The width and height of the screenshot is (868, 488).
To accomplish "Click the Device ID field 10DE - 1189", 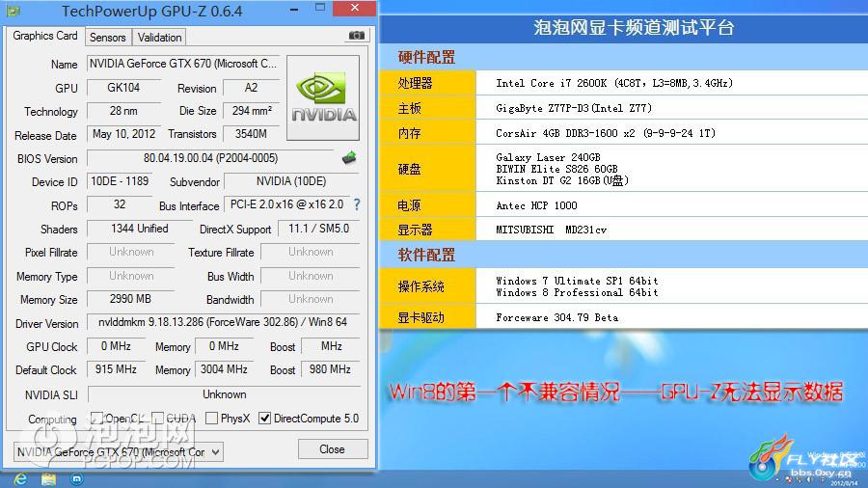I will pos(120,181).
